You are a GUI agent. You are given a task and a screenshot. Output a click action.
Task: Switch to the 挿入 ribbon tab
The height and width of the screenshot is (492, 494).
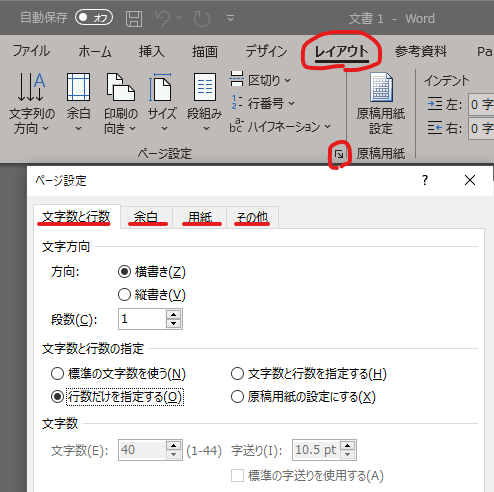151,51
